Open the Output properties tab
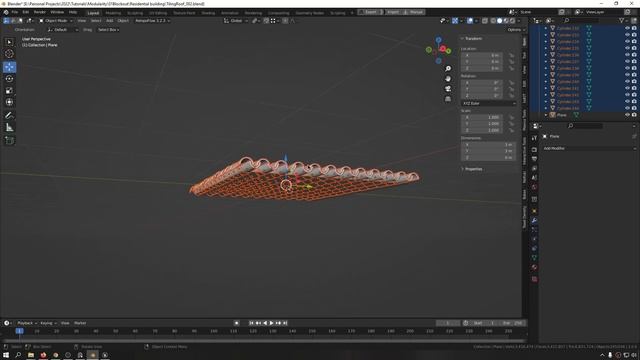Screen dimensions: 640x360 click(x=534, y=159)
